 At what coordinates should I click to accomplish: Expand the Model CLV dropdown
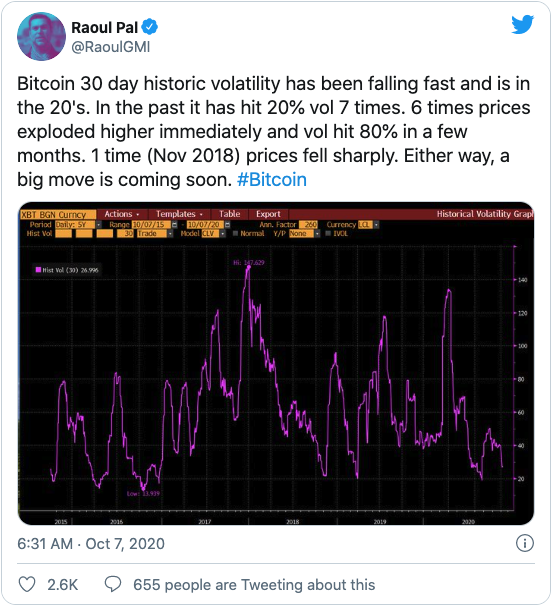point(223,233)
